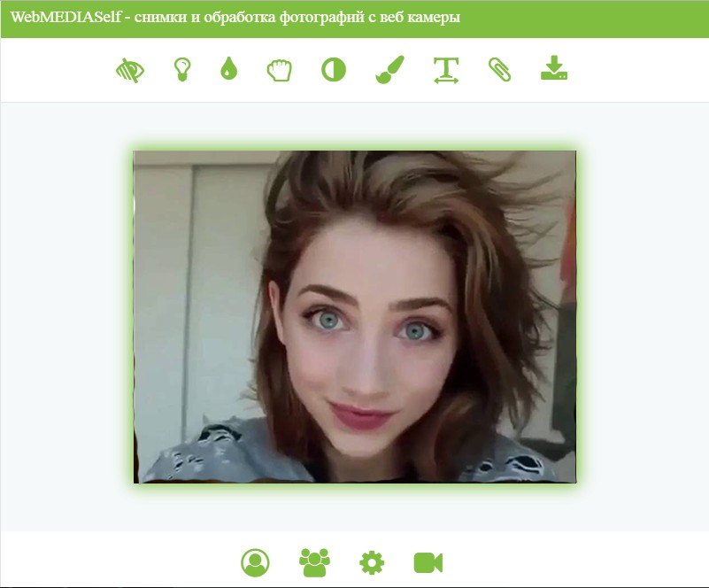709x588 pixels.
Task: Open the group of users icon
Action: 315,562
